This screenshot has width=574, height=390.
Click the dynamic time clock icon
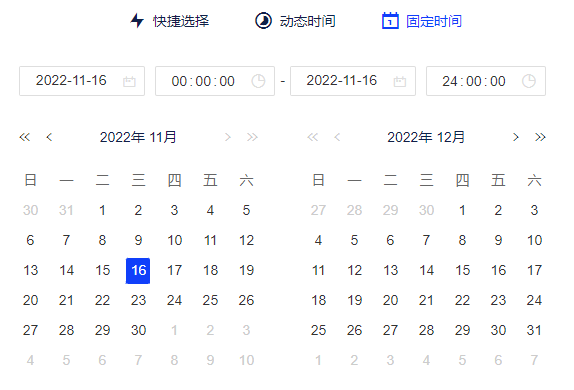coord(263,21)
